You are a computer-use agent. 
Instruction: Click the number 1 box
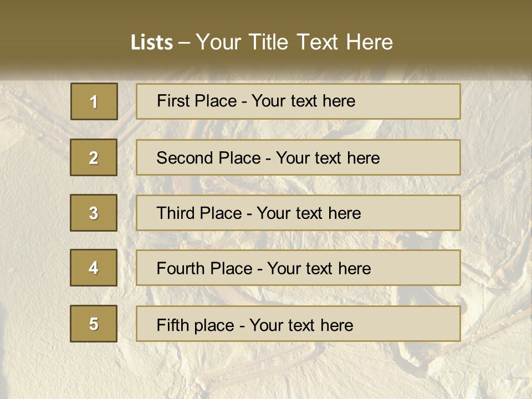tap(94, 101)
